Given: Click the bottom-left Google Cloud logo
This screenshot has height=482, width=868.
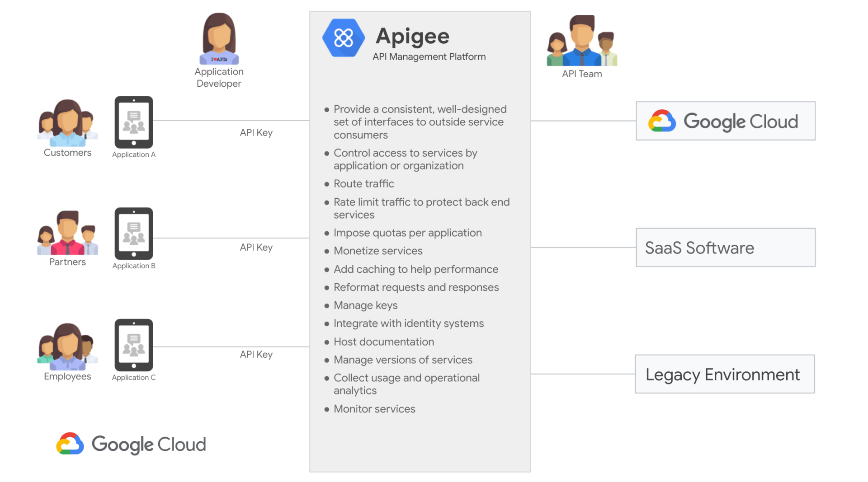Looking at the screenshot, I should point(131,444).
